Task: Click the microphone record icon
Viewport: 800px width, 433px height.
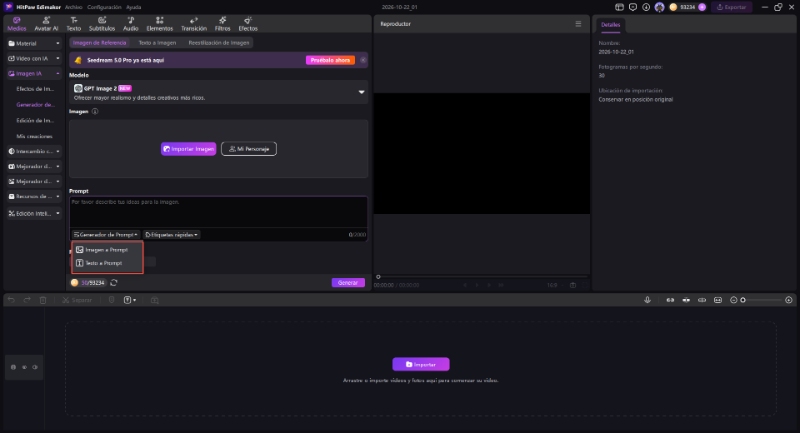Action: (x=647, y=300)
